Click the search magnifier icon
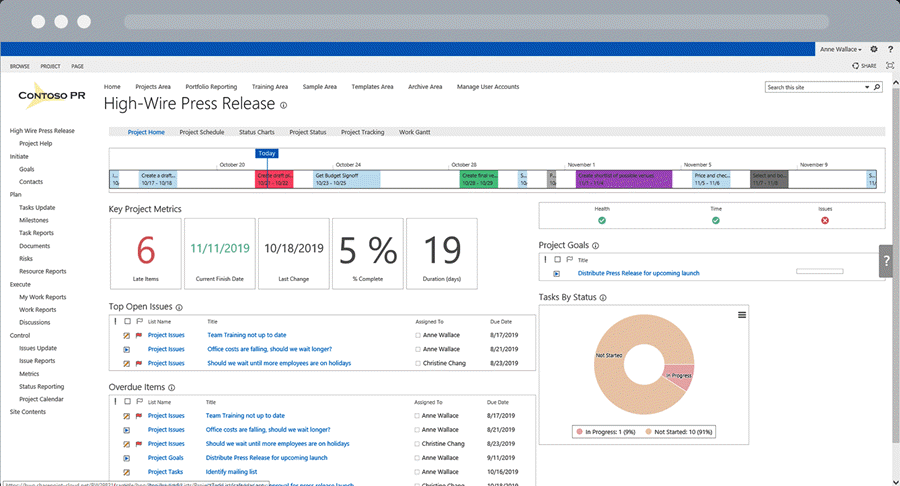900x486 pixels. tap(877, 88)
